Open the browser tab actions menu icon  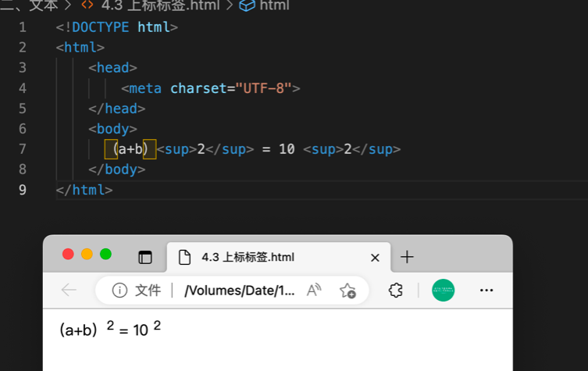point(144,257)
